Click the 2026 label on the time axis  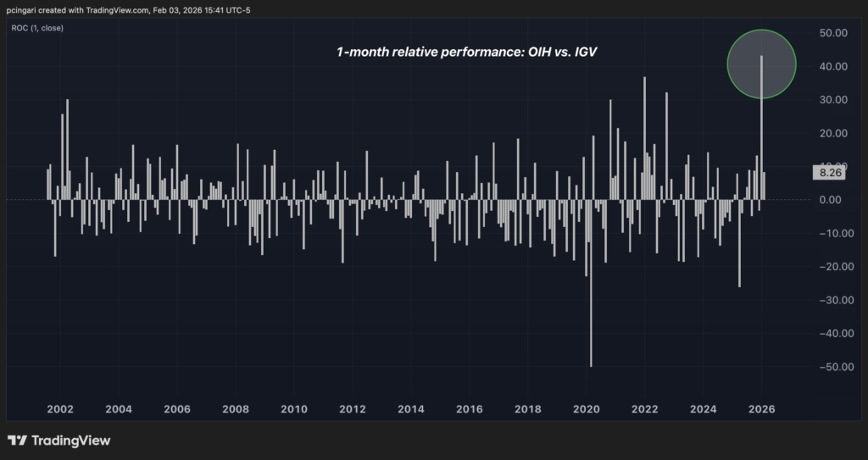pyautogui.click(x=762, y=409)
